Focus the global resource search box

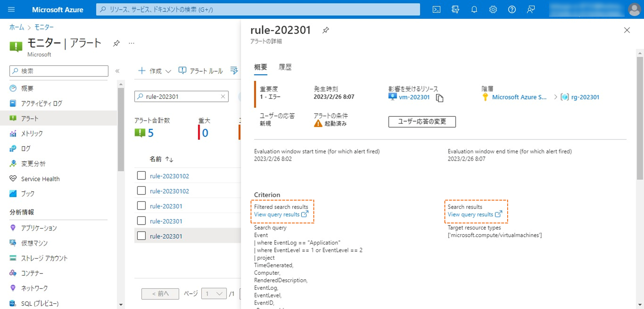258,9
